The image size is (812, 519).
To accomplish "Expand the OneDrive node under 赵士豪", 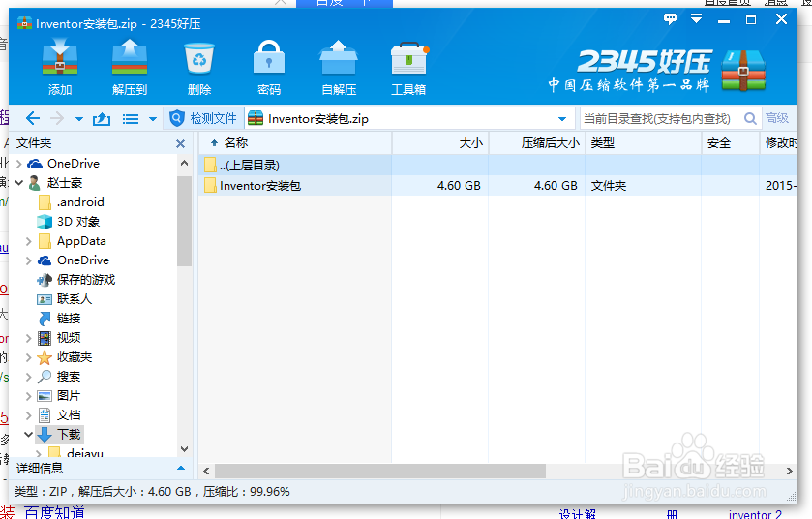I will click(29, 260).
